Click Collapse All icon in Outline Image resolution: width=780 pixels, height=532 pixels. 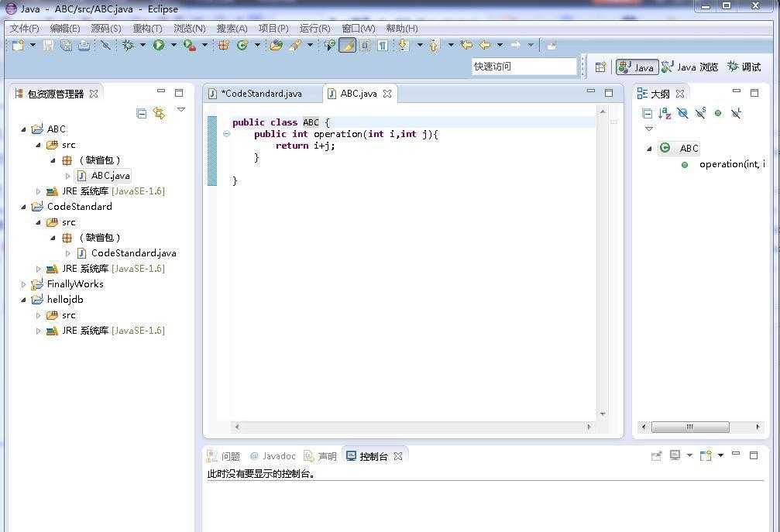pyautogui.click(x=648, y=113)
